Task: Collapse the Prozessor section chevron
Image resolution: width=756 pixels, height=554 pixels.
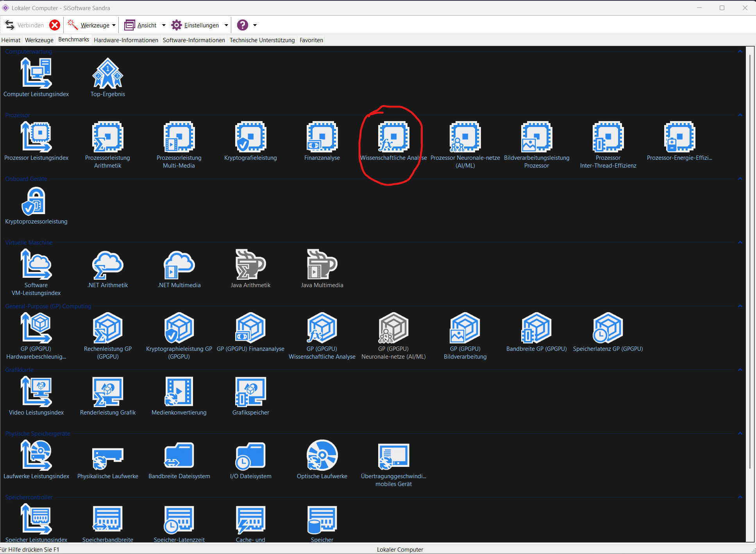Action: pyautogui.click(x=740, y=115)
